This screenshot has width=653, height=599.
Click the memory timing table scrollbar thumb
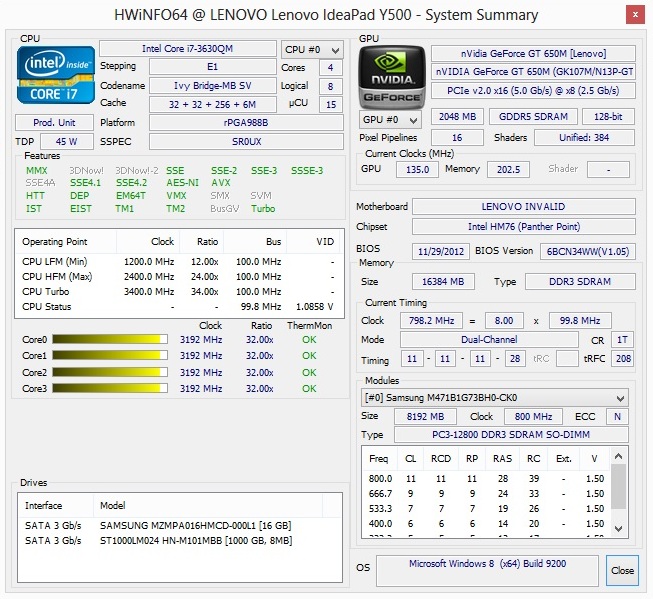coord(618,487)
